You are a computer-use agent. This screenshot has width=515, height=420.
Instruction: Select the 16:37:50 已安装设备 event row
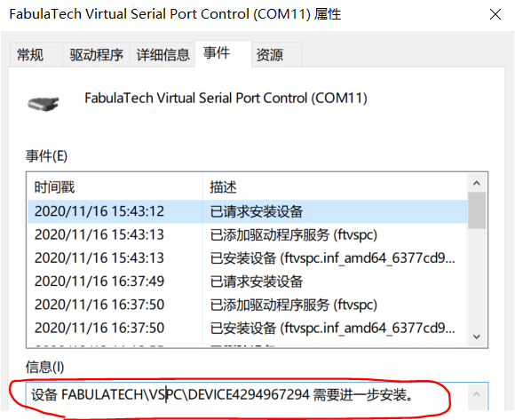click(248, 328)
